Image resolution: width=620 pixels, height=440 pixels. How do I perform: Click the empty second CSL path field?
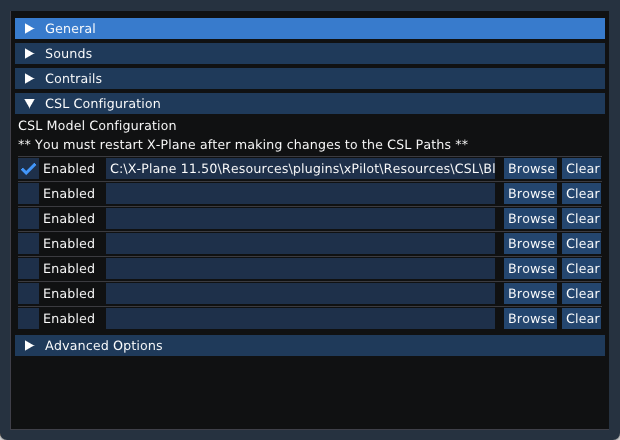click(300, 194)
